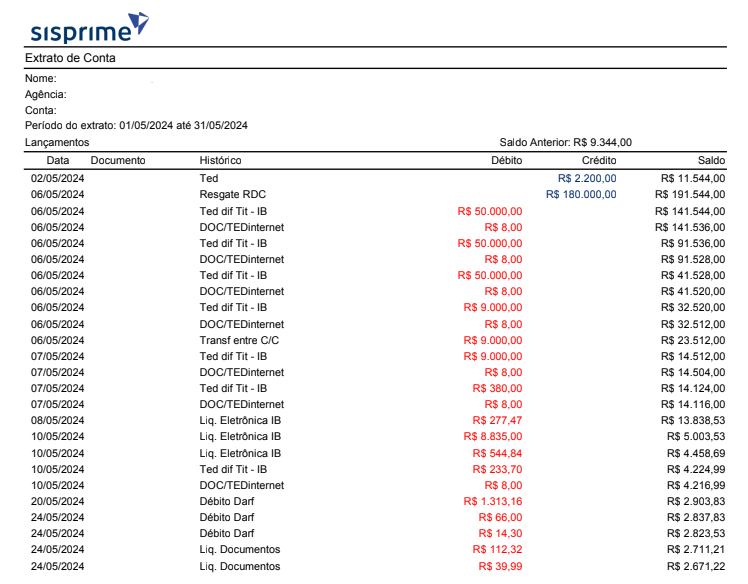Click the Sisprime logo

89,28
